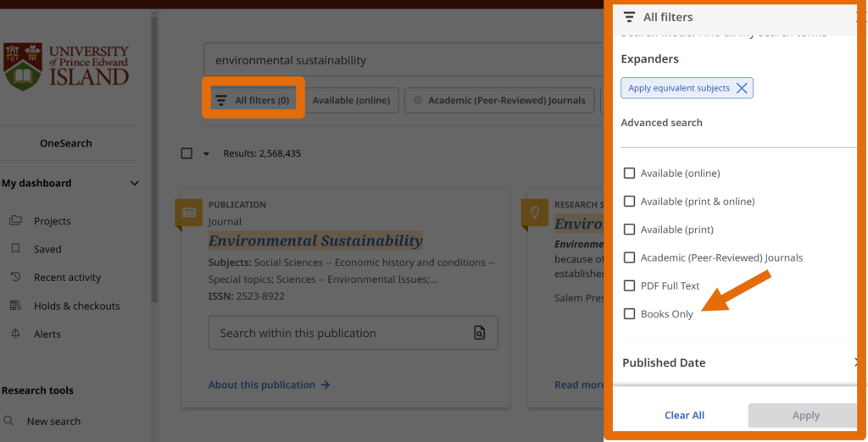Remove the Apply equivalent subjects expander chip
Image resolution: width=868 pixels, height=442 pixels.
[x=742, y=88]
